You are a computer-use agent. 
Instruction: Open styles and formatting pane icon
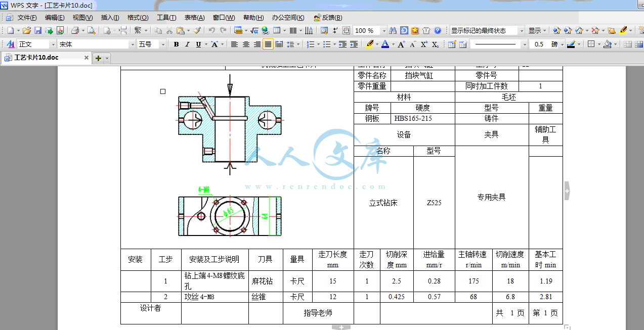[10, 44]
